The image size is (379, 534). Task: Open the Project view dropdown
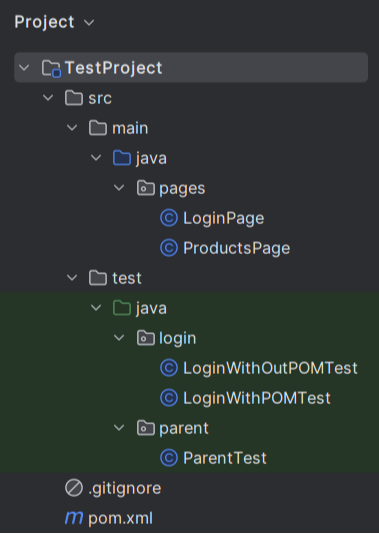pyautogui.click(x=89, y=23)
